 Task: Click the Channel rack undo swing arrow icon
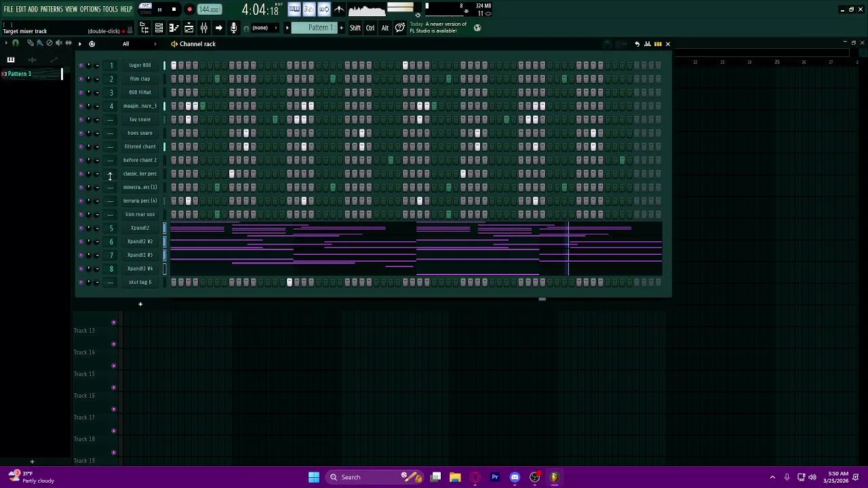click(637, 44)
